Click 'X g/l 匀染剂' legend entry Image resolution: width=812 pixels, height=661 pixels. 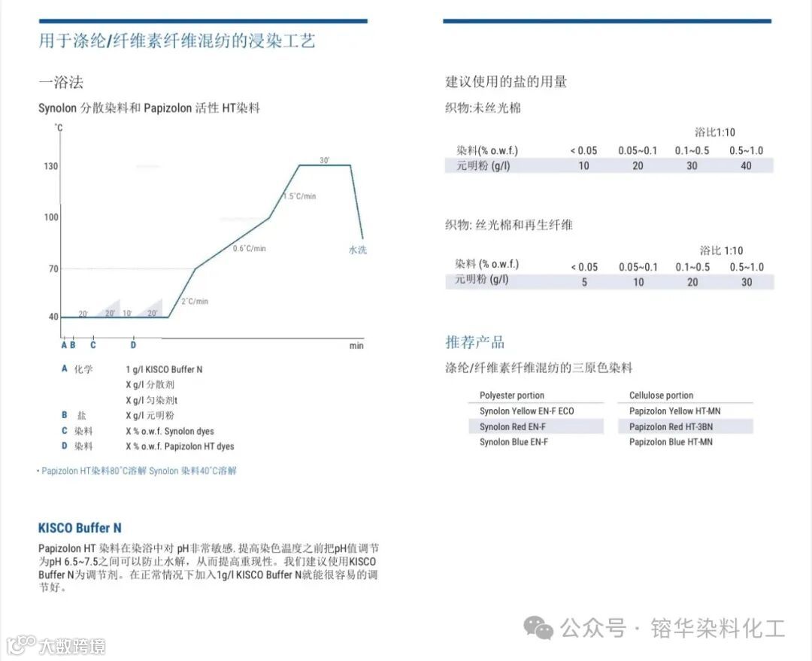152,400
